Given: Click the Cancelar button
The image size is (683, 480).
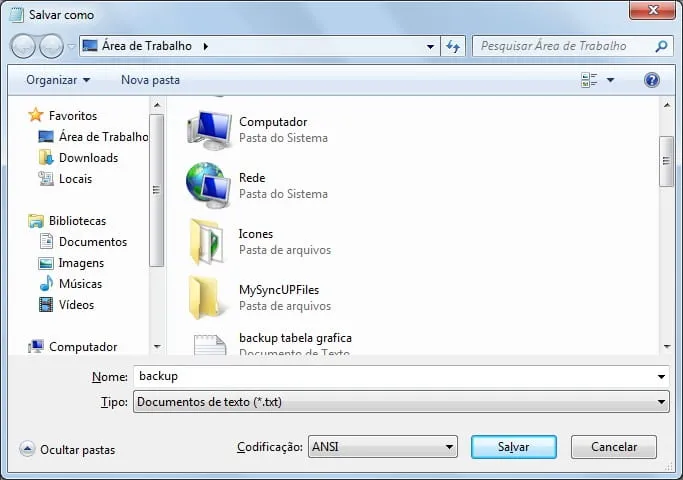Looking at the screenshot, I should [614, 447].
